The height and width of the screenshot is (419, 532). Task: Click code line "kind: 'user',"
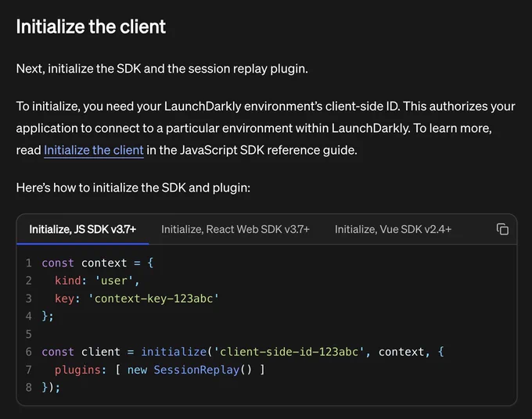tap(97, 281)
